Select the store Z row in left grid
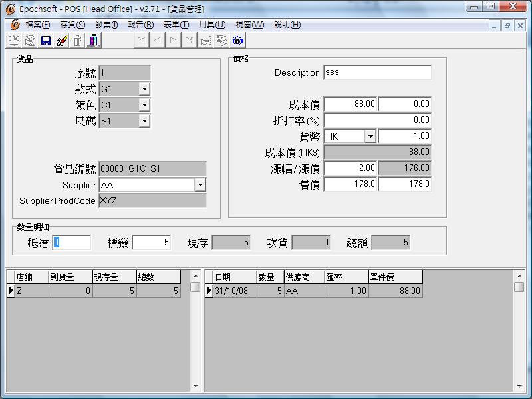 [31, 291]
